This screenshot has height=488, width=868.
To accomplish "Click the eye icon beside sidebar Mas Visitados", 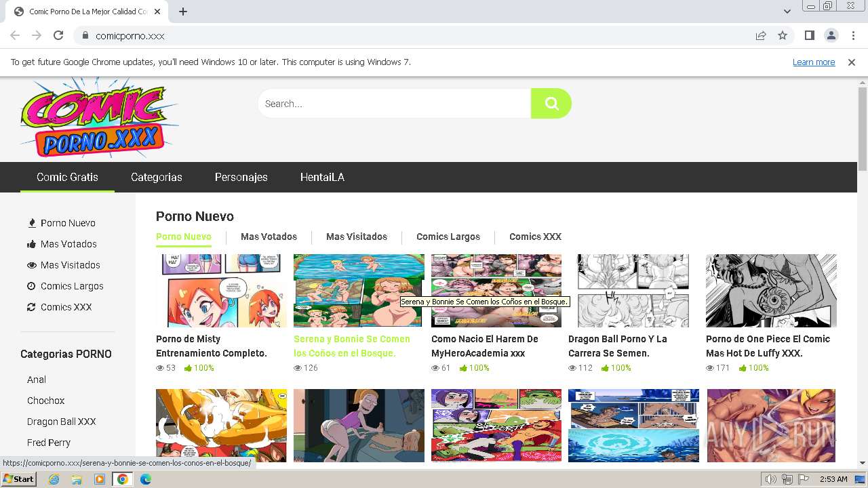I will 31,265.
